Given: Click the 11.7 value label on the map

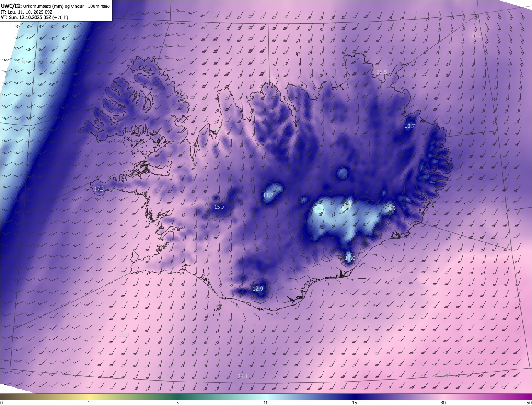Looking at the screenshot, I should point(268,195).
